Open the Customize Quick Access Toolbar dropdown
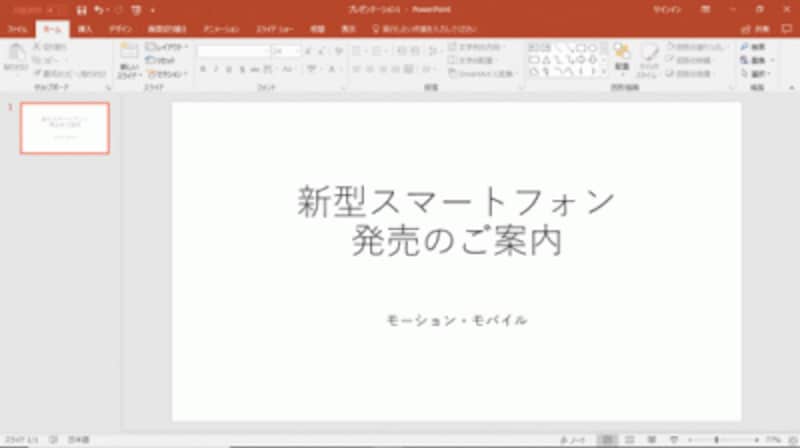 coord(153,10)
